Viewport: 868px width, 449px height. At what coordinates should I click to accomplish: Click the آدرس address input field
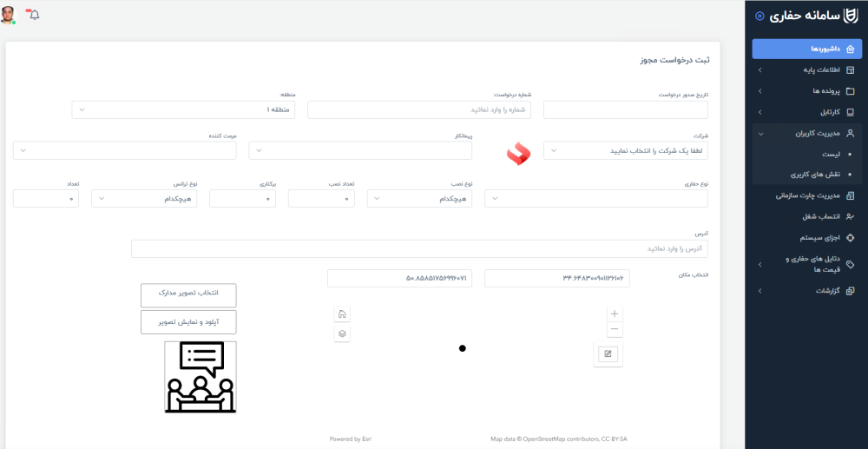point(419,248)
